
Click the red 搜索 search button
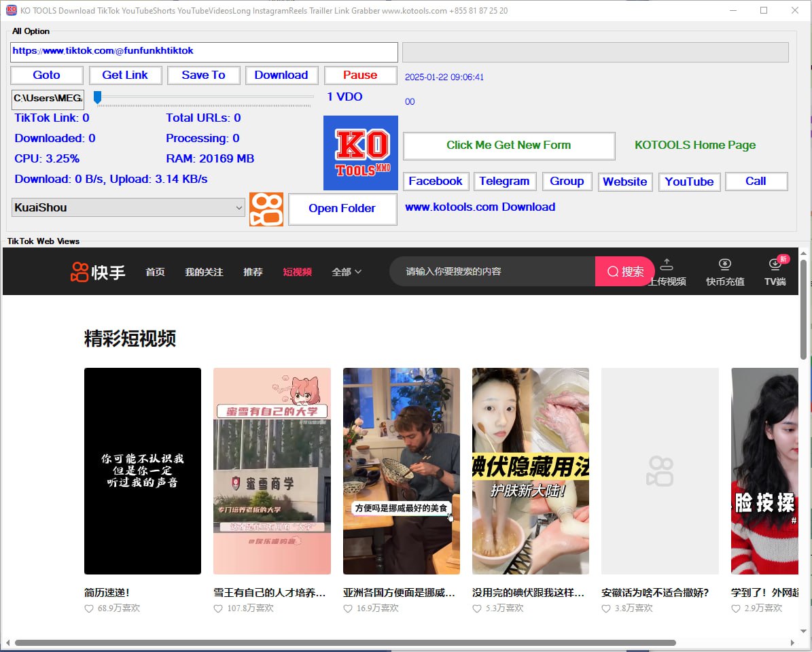click(x=625, y=271)
